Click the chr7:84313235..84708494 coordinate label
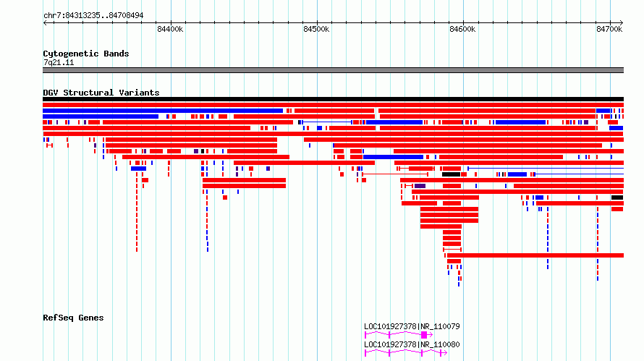Image resolution: width=644 pixels, height=361 pixels. pyautogui.click(x=93, y=15)
